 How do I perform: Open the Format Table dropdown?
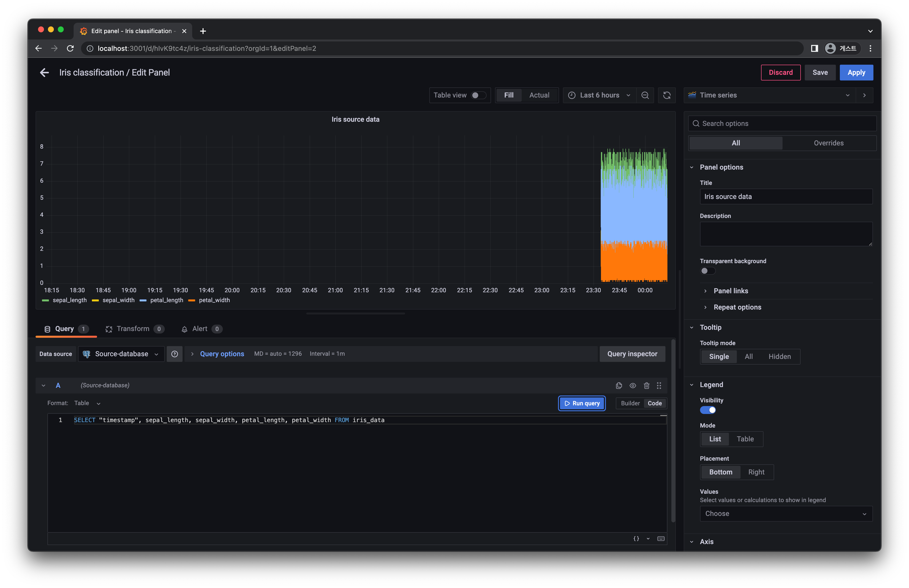87,403
